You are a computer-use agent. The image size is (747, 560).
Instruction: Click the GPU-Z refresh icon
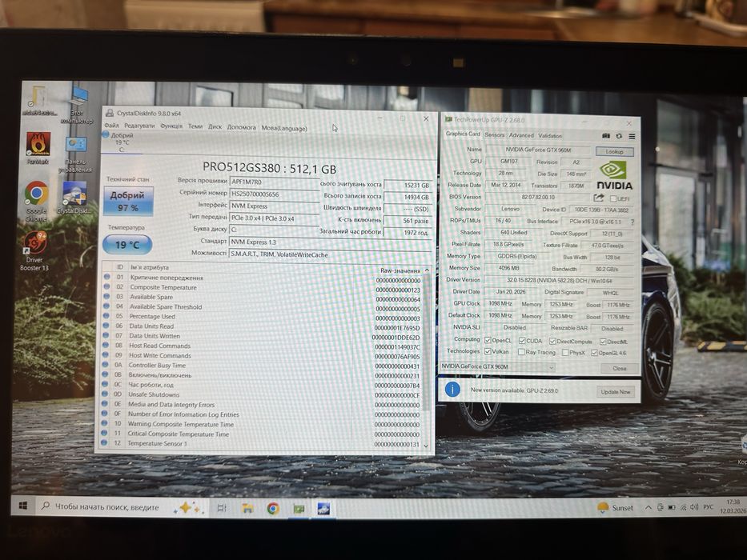click(619, 136)
